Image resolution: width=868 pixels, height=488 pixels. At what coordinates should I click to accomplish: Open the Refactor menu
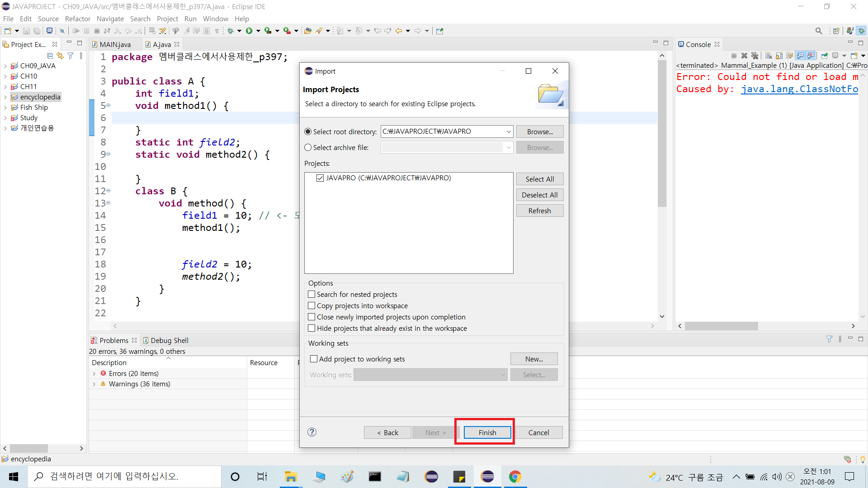tap(77, 19)
